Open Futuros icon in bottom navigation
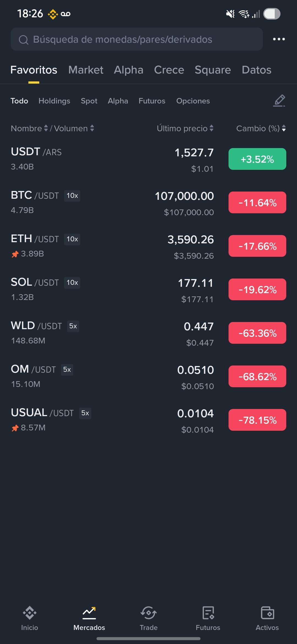This screenshot has height=644, width=297. (x=208, y=613)
